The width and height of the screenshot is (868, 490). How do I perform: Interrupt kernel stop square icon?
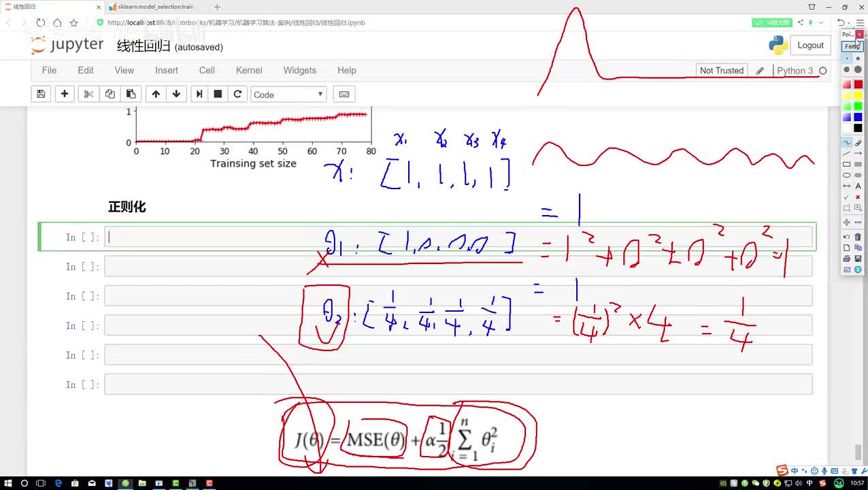pos(218,94)
